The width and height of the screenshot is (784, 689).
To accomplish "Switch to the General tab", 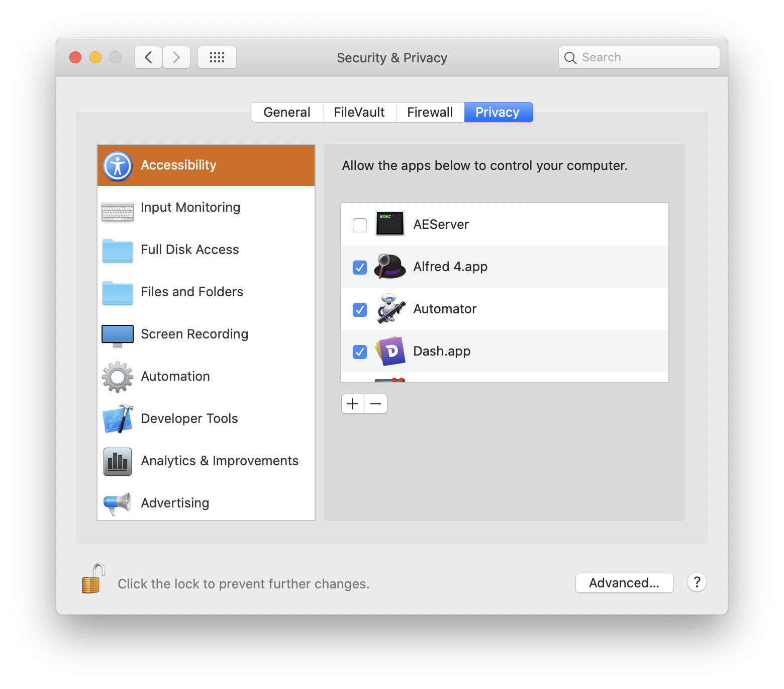I will [286, 112].
